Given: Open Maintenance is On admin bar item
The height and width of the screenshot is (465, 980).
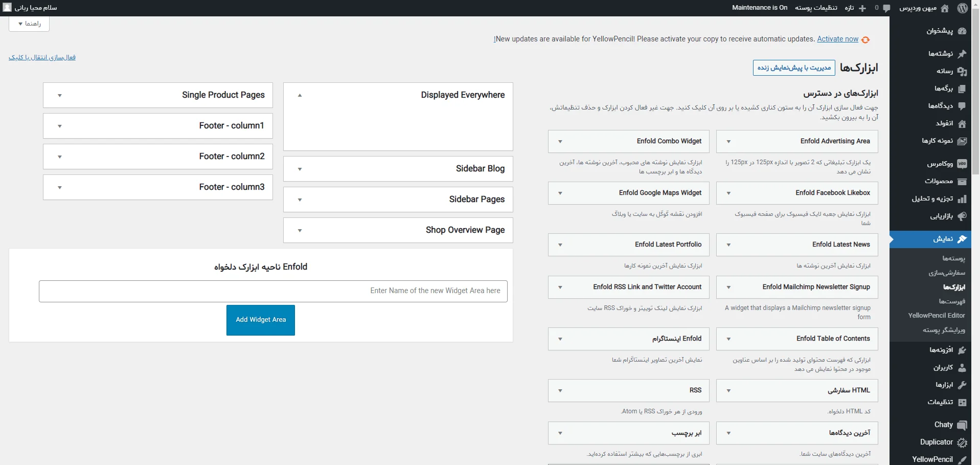Looking at the screenshot, I should [760, 8].
